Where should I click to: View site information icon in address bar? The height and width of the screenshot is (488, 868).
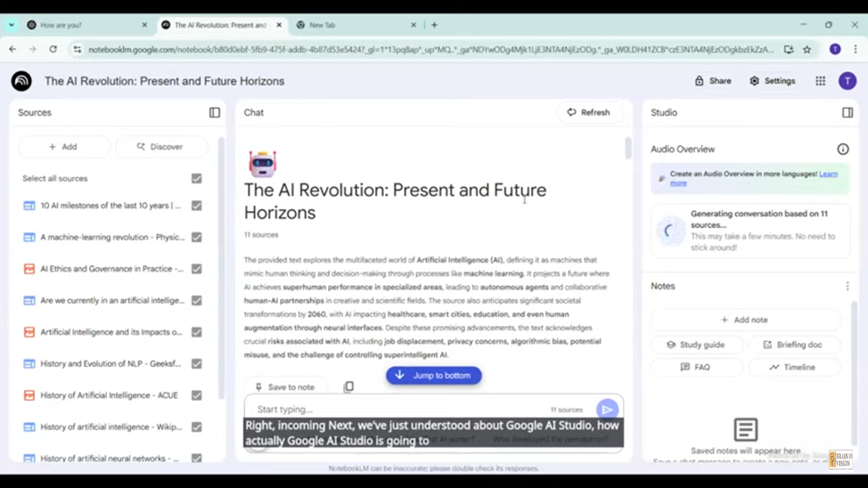(77, 49)
